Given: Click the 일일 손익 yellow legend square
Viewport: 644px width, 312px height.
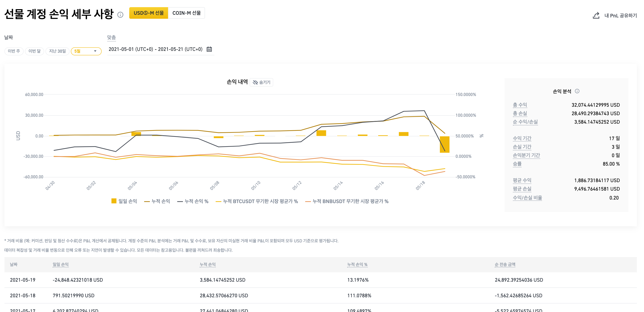Looking at the screenshot, I should click(x=114, y=201).
